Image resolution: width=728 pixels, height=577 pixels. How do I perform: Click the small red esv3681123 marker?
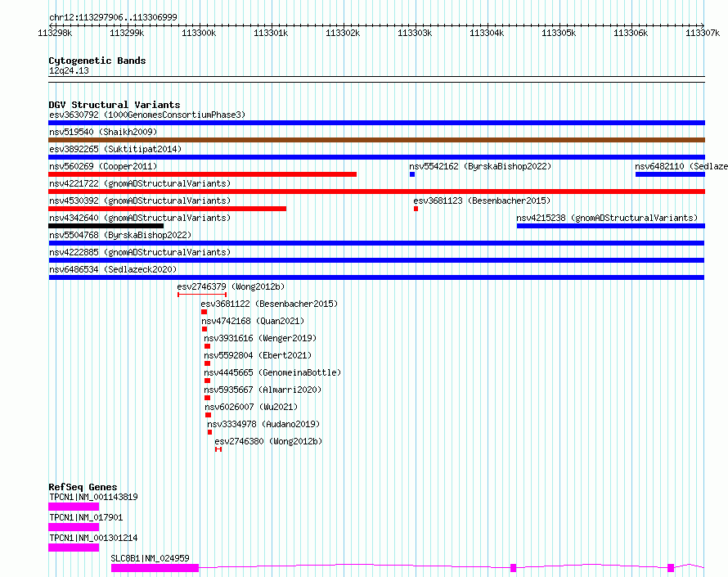[x=416, y=209]
